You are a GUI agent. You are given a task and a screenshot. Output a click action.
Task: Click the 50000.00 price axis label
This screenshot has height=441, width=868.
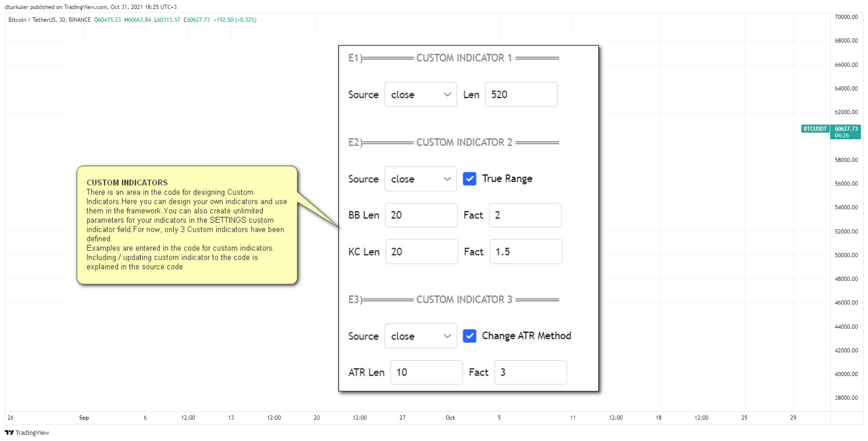846,255
